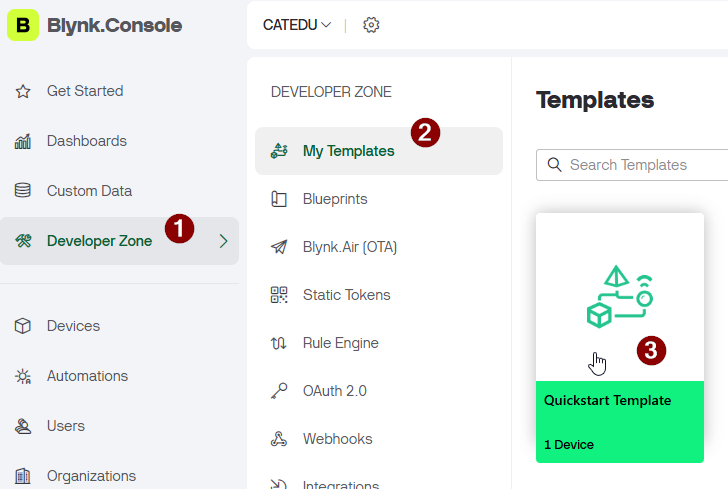Click the Rule Engine icon
The height and width of the screenshot is (489, 728).
280,343
